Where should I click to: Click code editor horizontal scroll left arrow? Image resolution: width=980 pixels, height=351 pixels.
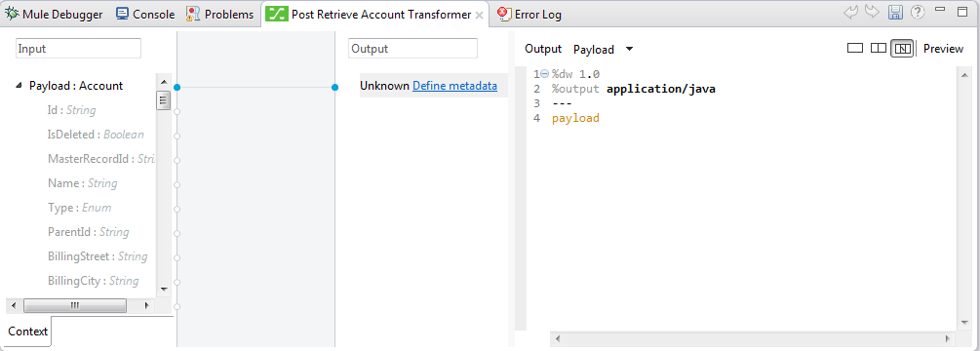558,339
